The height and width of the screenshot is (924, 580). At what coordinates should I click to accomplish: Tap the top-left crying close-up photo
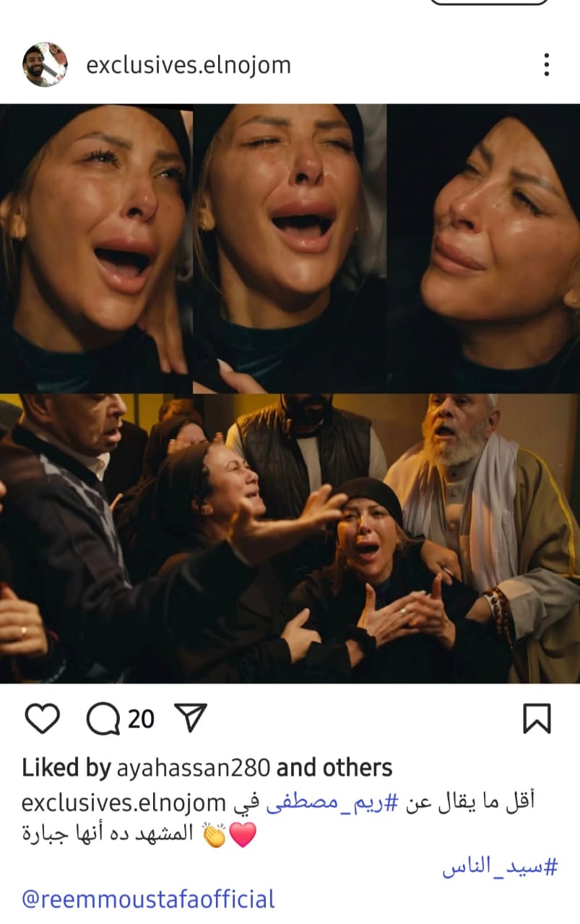pyautogui.click(x=95, y=248)
